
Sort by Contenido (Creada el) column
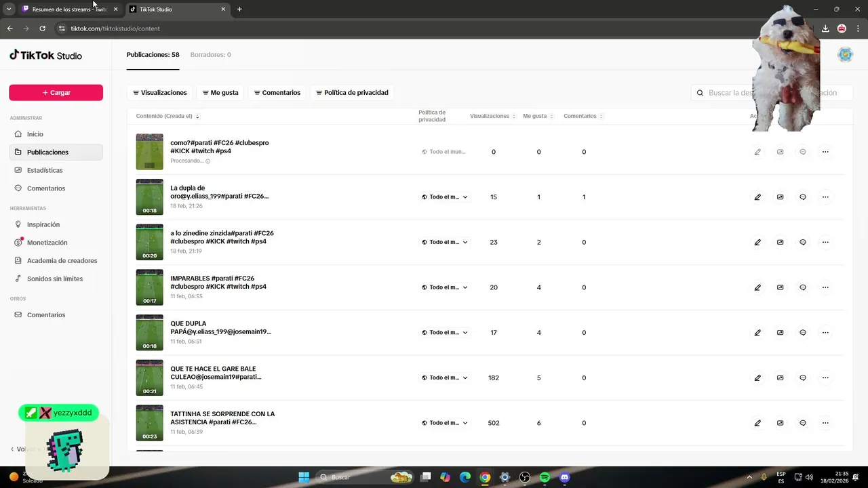[x=167, y=117]
